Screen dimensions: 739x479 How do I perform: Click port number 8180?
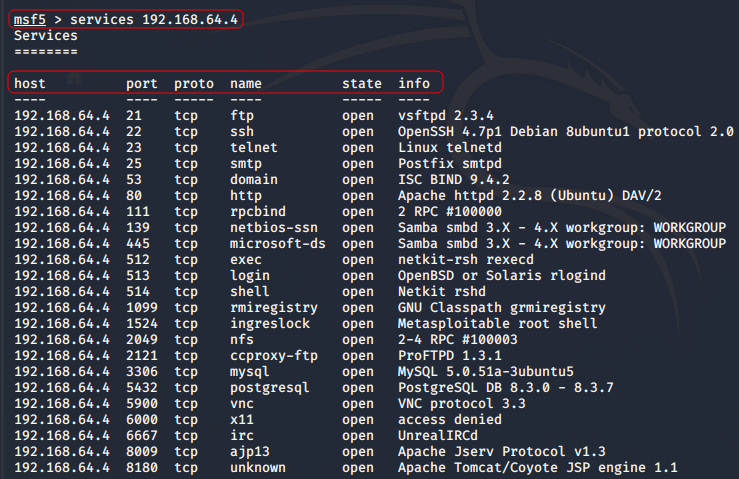coord(142,468)
